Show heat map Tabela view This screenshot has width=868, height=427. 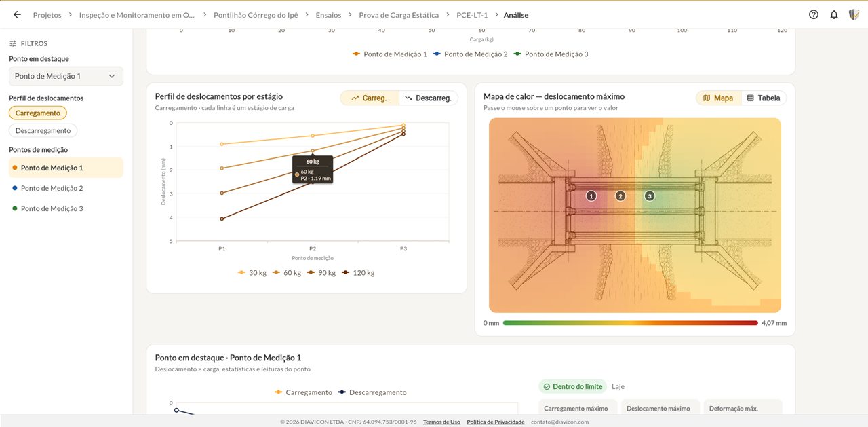[x=764, y=98]
